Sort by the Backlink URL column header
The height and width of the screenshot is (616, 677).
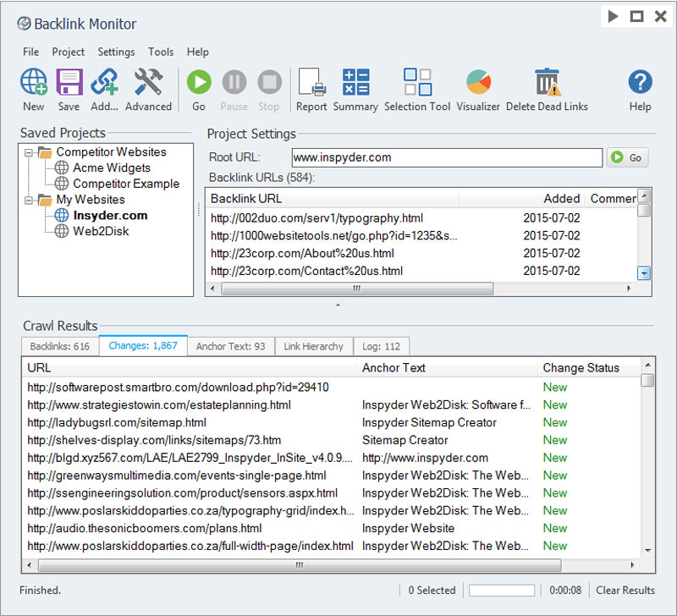[x=333, y=199]
